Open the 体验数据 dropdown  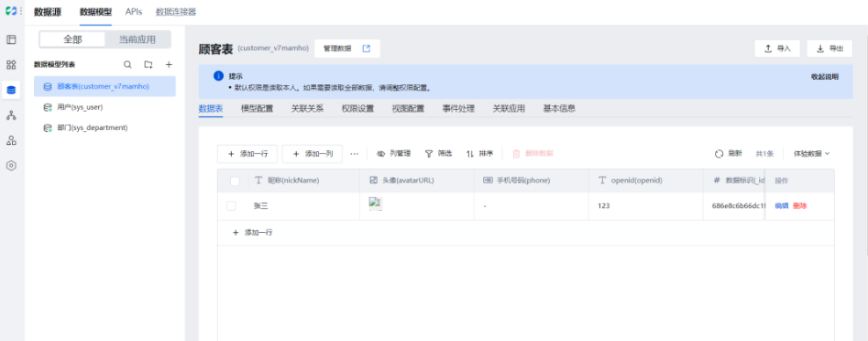pos(811,153)
